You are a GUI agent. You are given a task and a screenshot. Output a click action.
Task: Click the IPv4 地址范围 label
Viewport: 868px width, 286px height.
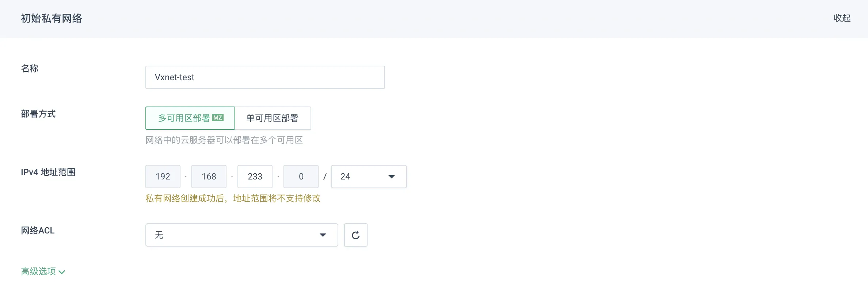point(48,172)
